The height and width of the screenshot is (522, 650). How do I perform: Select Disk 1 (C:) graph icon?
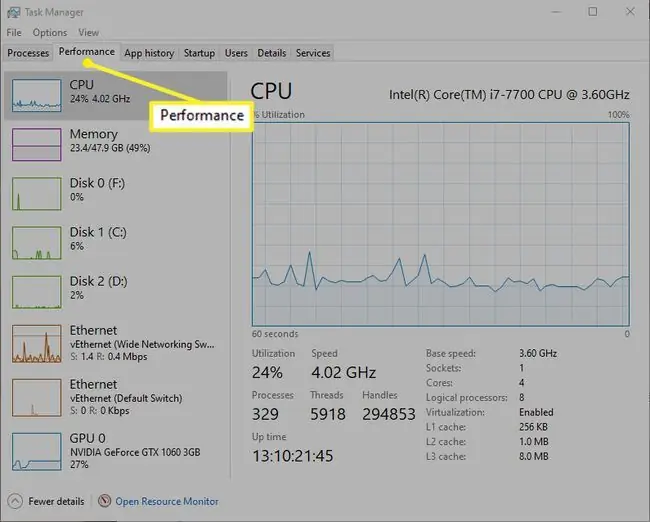tap(36, 243)
